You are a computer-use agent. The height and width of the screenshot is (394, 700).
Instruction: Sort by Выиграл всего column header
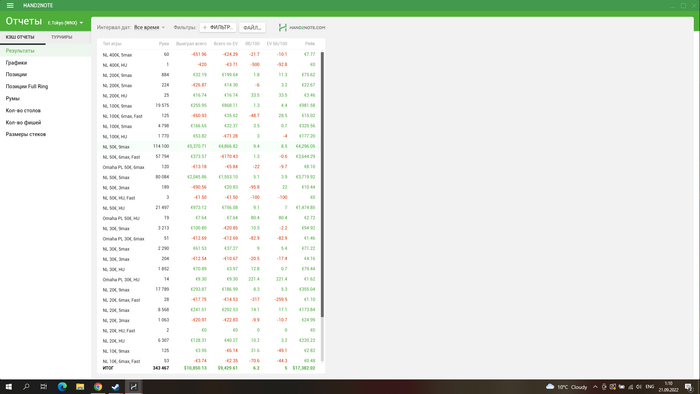(x=191, y=44)
